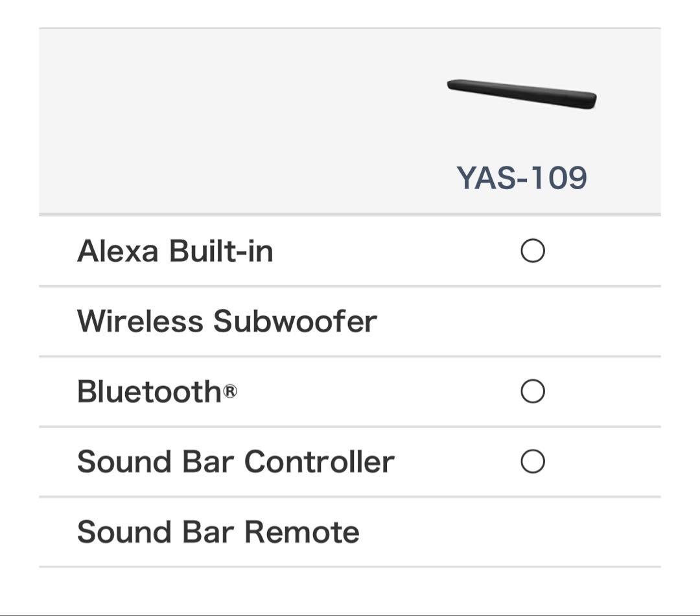Click the circle in Sound Bar Controller row
Image resolution: width=700 pixels, height=616 pixels.
[x=532, y=462]
